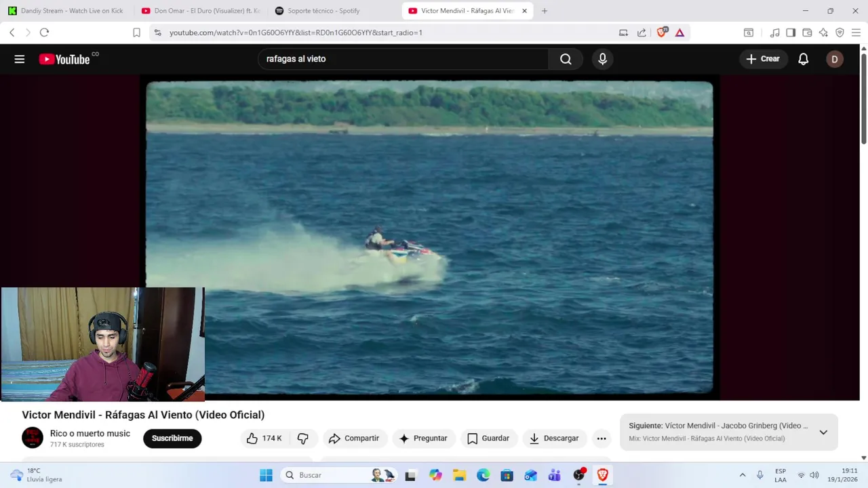Reload the current page
The height and width of the screenshot is (488, 868).
[x=44, y=33]
